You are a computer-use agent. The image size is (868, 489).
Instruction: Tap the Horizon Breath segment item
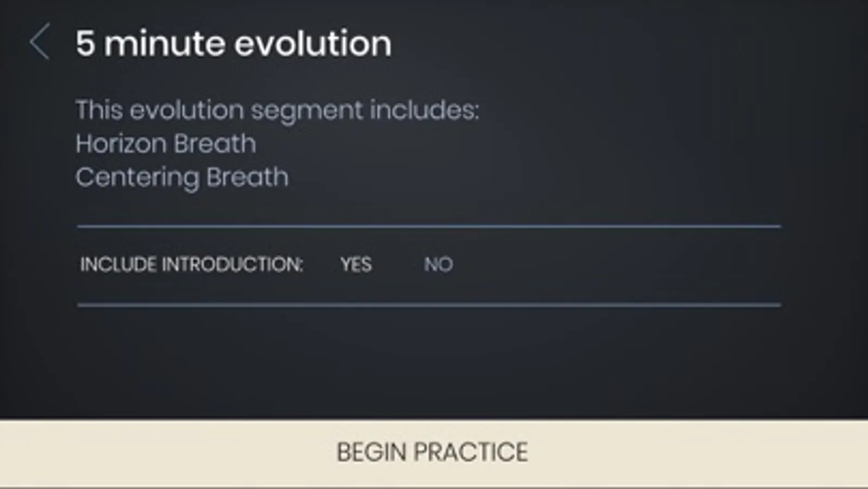(166, 144)
